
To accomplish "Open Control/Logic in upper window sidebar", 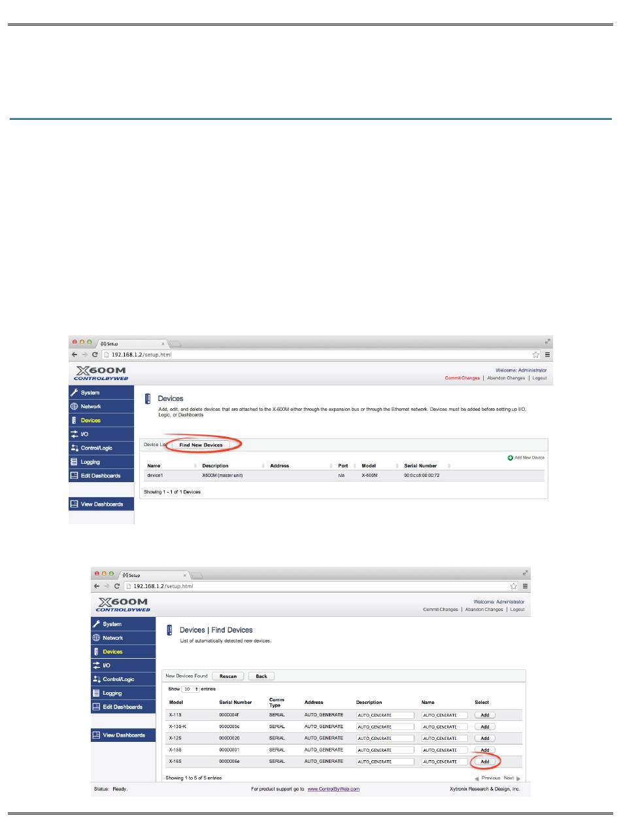I will (101, 448).
